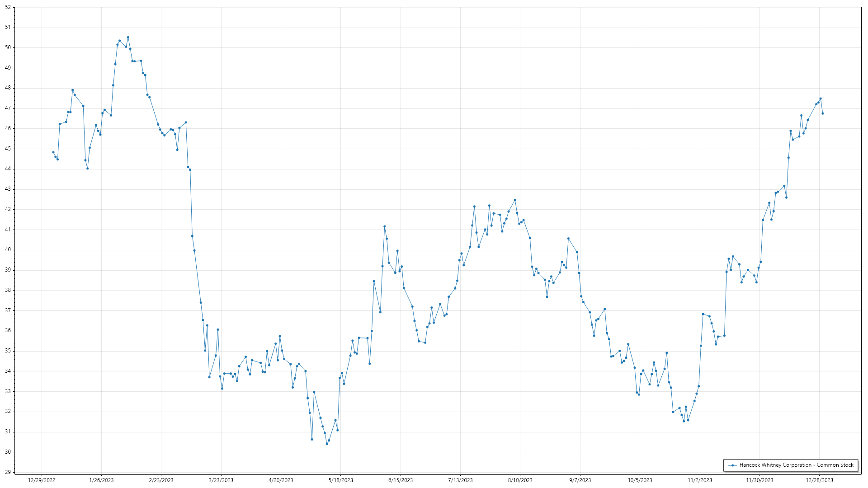Click the lowest data point near 30
The width and height of the screenshot is (868, 488).
(327, 444)
